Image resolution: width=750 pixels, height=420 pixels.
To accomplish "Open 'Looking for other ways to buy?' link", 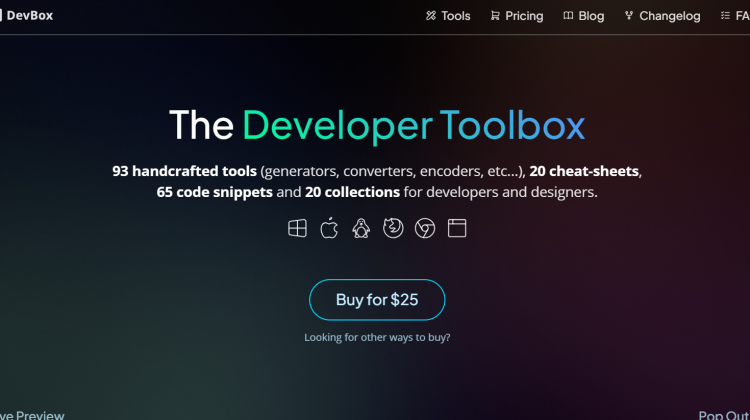I will click(x=377, y=337).
